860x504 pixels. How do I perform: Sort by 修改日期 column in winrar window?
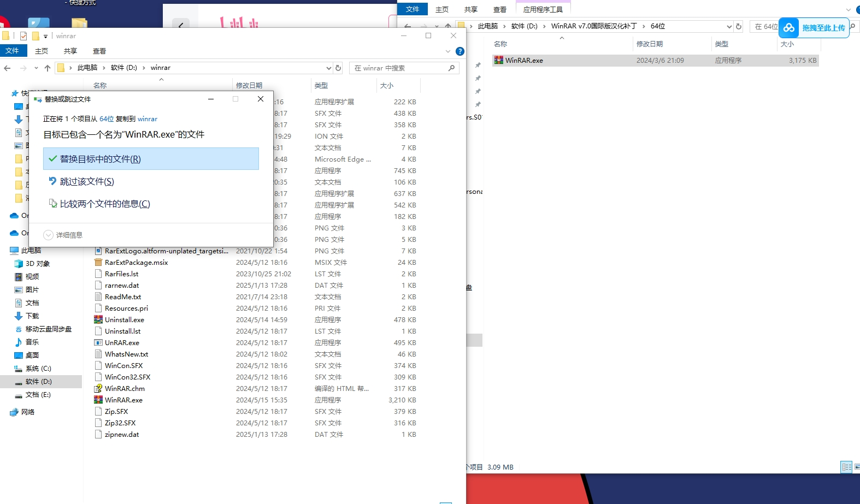point(249,86)
